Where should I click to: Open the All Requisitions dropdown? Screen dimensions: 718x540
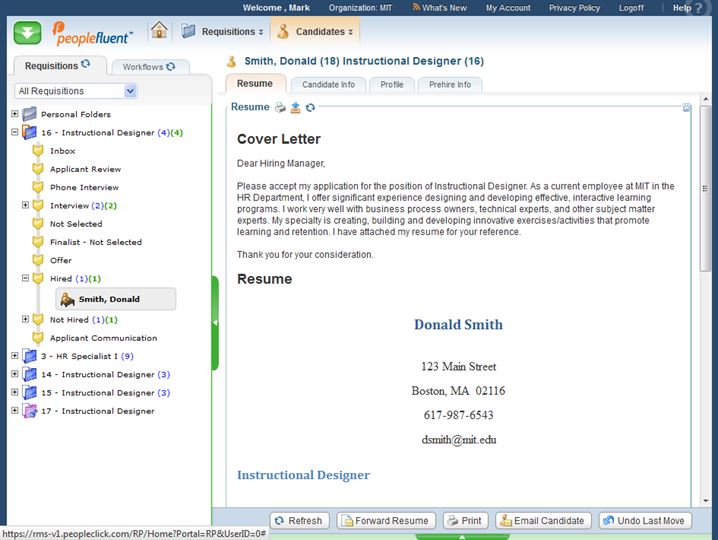pyautogui.click(x=130, y=91)
